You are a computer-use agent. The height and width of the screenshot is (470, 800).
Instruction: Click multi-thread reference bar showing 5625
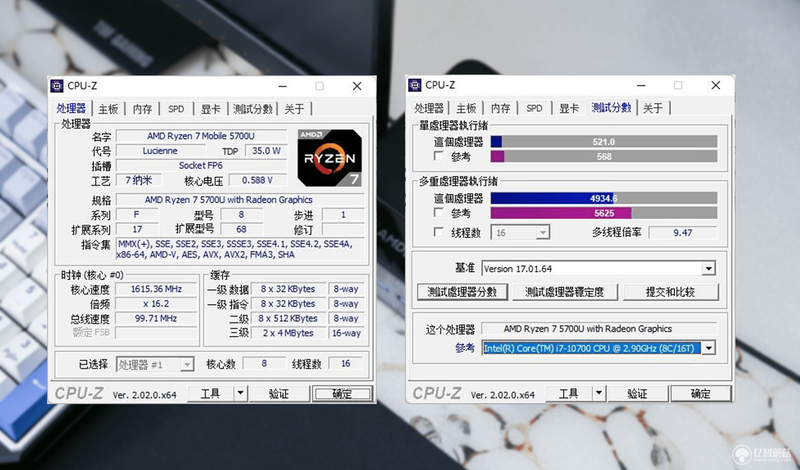[x=604, y=213]
